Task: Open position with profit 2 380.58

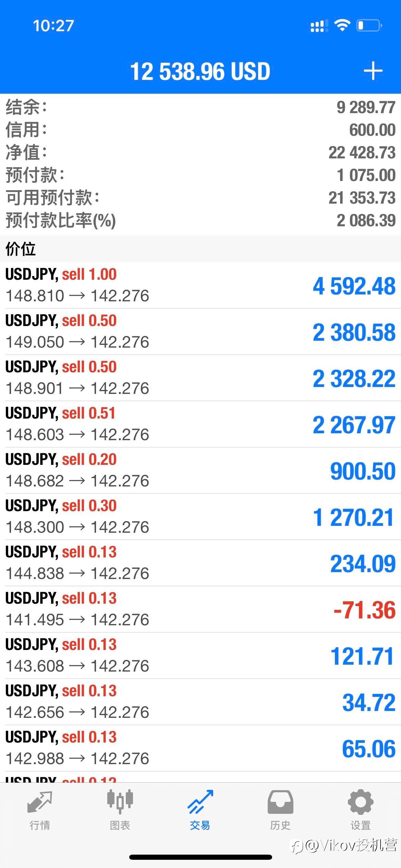Action: point(200,331)
